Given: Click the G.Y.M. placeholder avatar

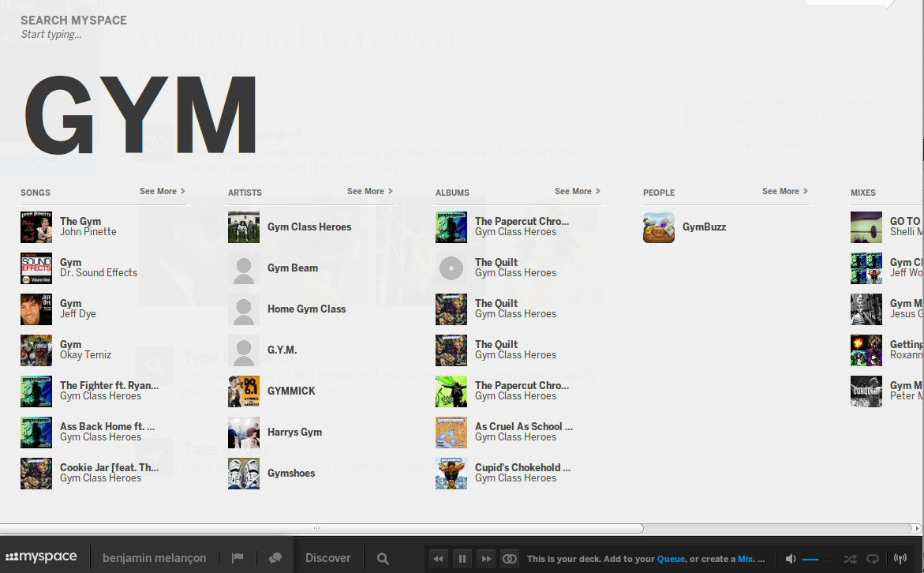Looking at the screenshot, I should pos(243,350).
